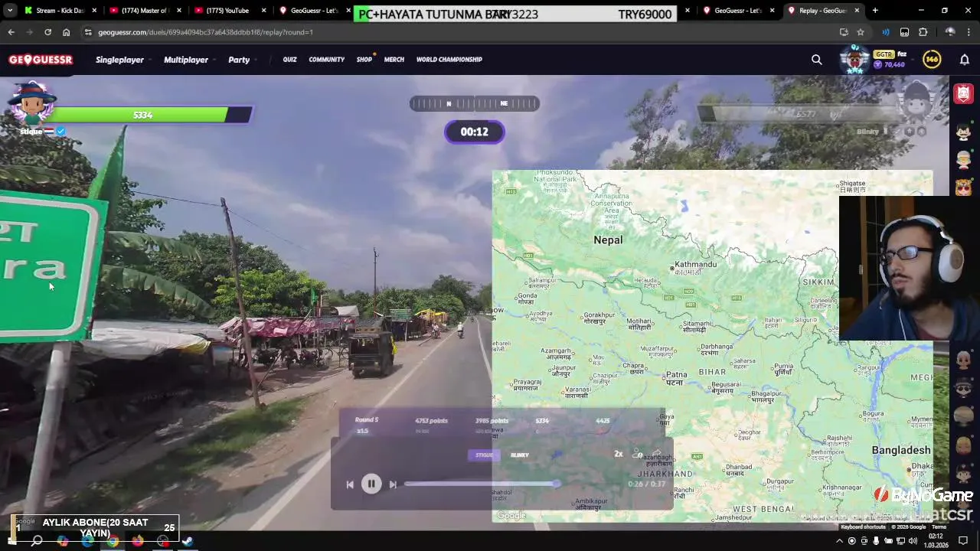Click the 4753 points score
The height and width of the screenshot is (551, 980).
pos(431,421)
